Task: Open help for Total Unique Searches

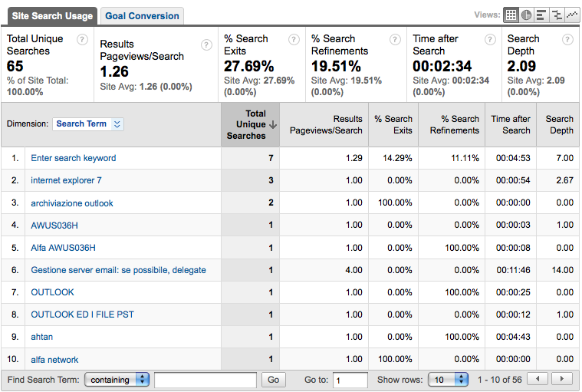Action: 82,39
